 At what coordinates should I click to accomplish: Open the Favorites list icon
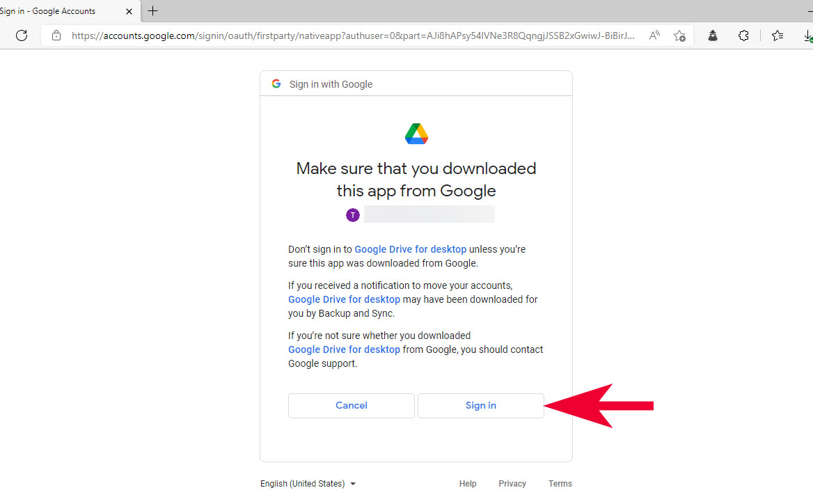(778, 36)
